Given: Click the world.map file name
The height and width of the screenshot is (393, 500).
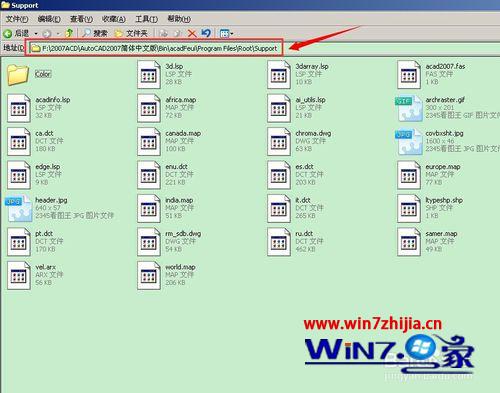Looking at the screenshot, I should tap(180, 267).
